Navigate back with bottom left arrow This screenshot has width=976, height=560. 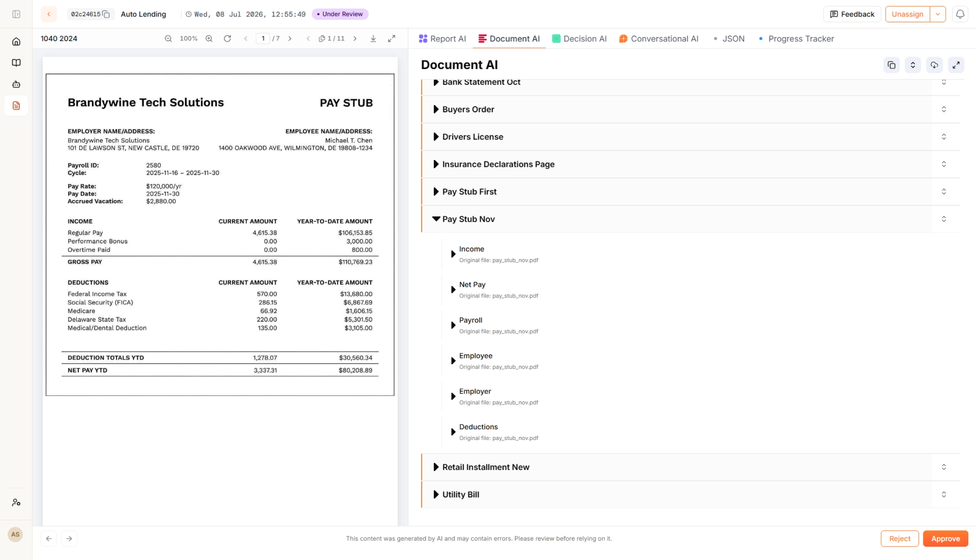point(49,538)
